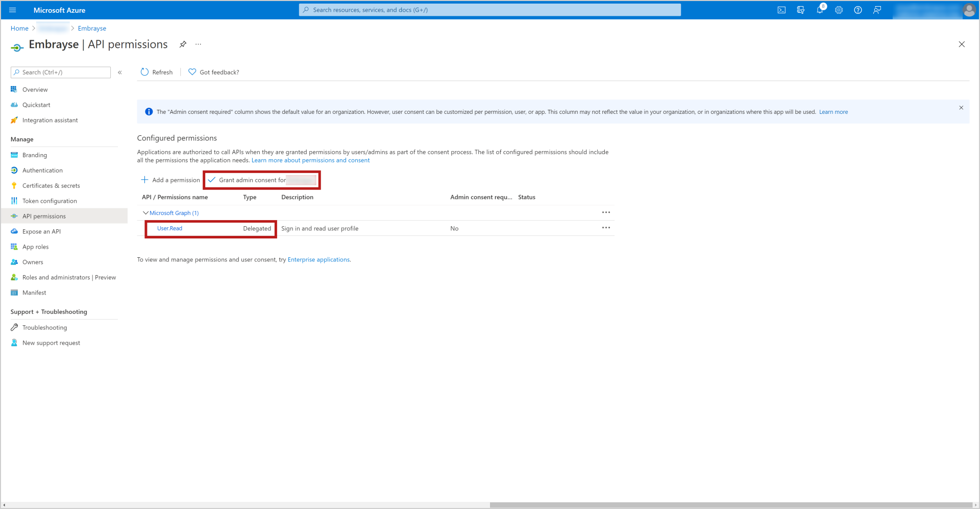Open the Branding page
Screen dimensions: 980x509
[x=35, y=155]
